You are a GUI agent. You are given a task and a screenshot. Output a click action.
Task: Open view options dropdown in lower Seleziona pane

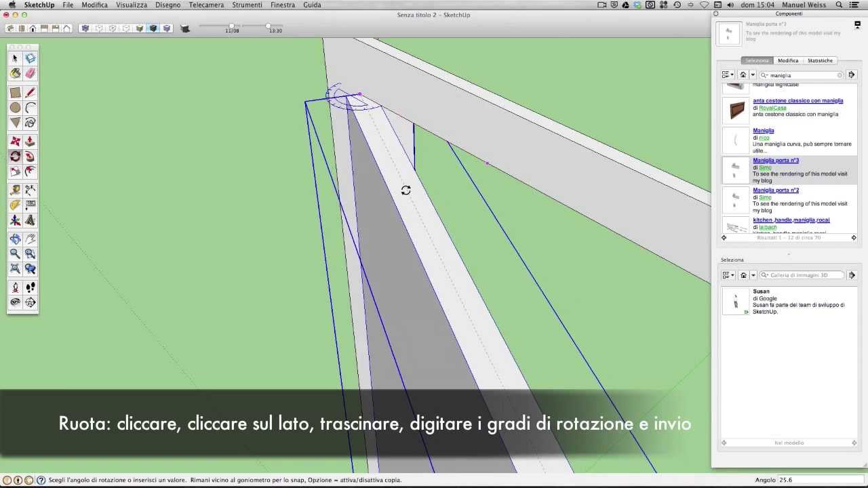728,275
